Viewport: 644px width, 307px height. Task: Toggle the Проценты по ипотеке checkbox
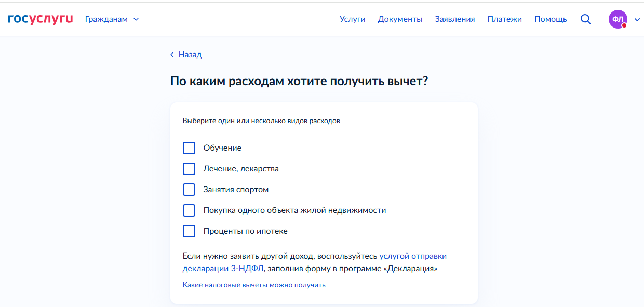click(x=189, y=231)
